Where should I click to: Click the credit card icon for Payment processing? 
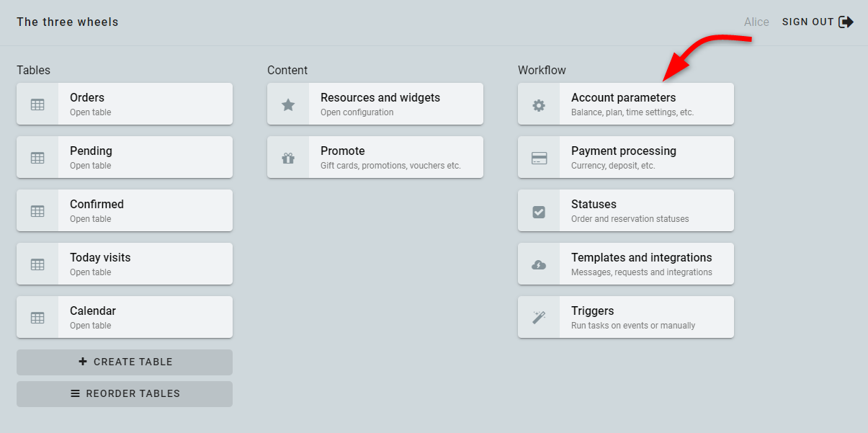[539, 158]
